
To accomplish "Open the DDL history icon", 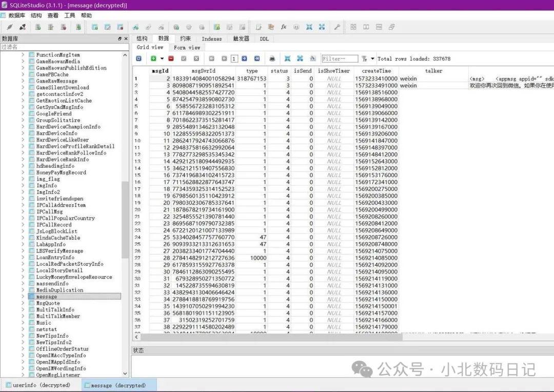I will (x=271, y=27).
